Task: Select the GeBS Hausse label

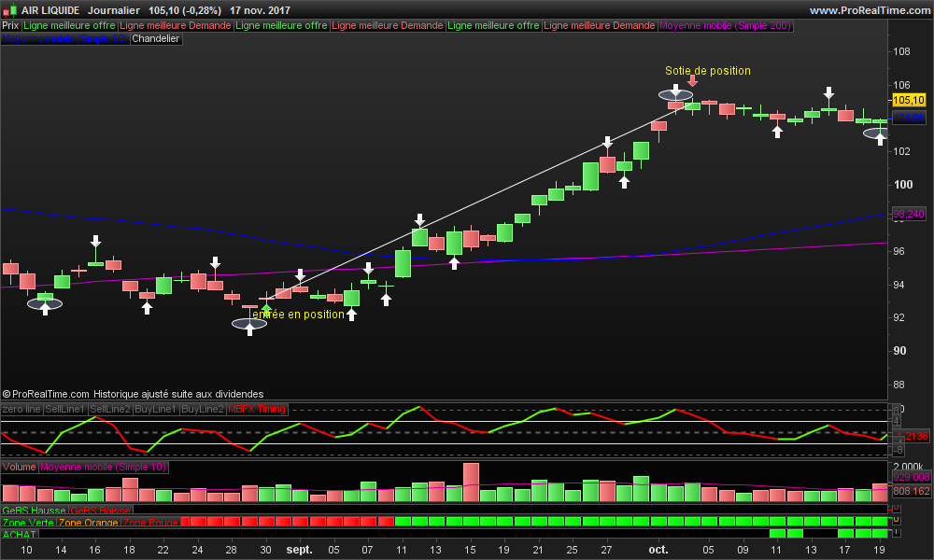Action: (x=34, y=511)
